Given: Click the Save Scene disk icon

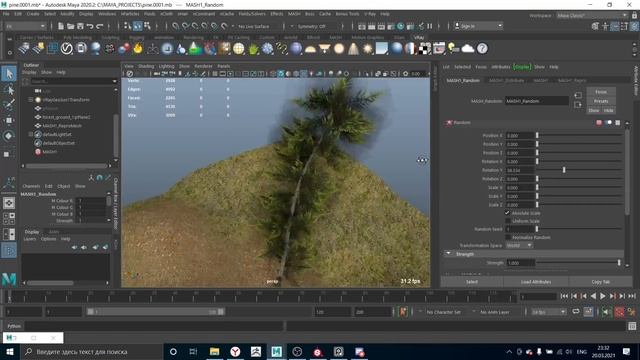Looking at the screenshot, I should point(80,26).
